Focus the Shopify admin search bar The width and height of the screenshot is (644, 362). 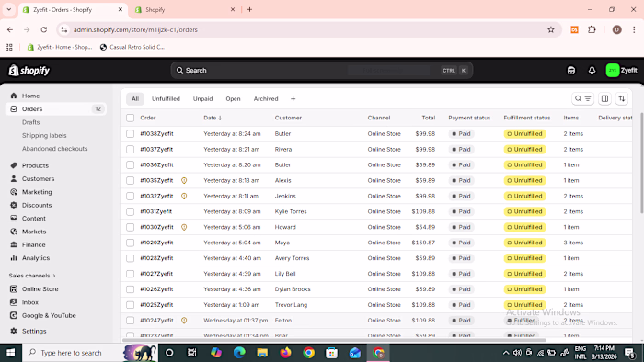tap(322, 71)
